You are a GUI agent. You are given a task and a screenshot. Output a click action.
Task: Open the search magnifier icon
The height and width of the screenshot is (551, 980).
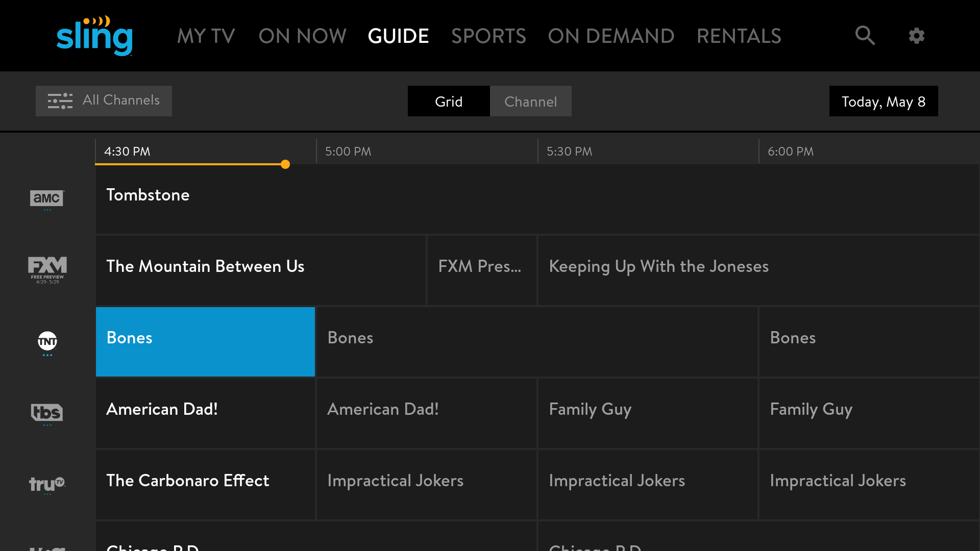[865, 36]
